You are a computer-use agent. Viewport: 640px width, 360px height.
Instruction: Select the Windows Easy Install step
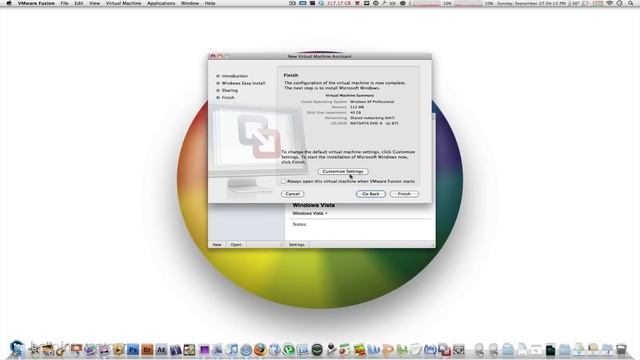(x=243, y=83)
